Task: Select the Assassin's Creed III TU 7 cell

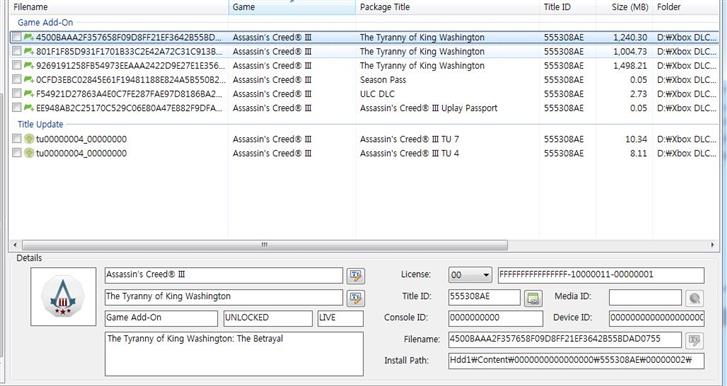Action: pos(409,139)
